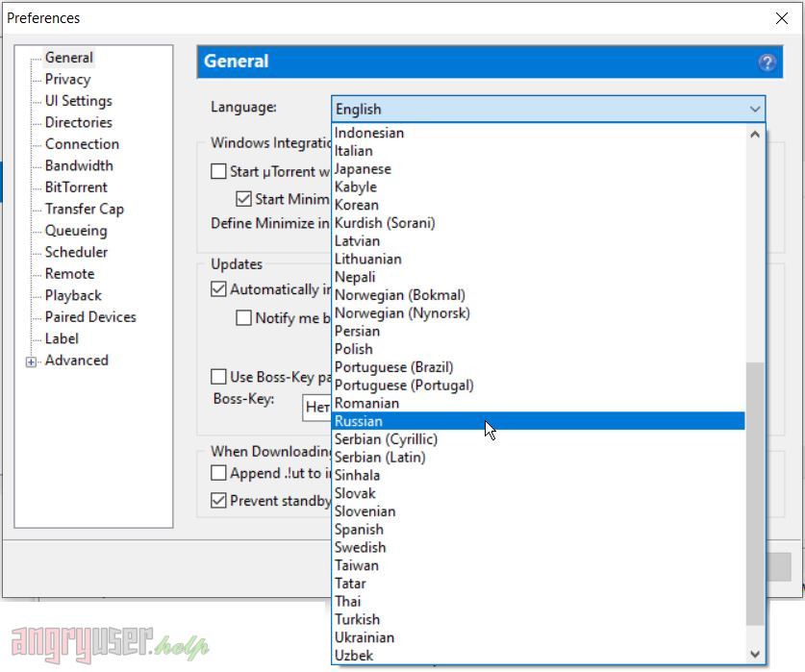Collapse the Language dropdown arrow

pos(755,110)
